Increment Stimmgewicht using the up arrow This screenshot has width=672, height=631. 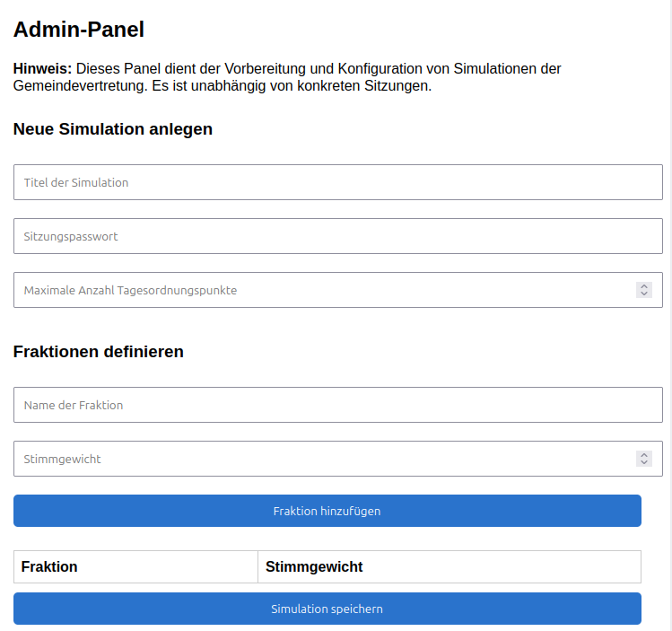tap(644, 455)
